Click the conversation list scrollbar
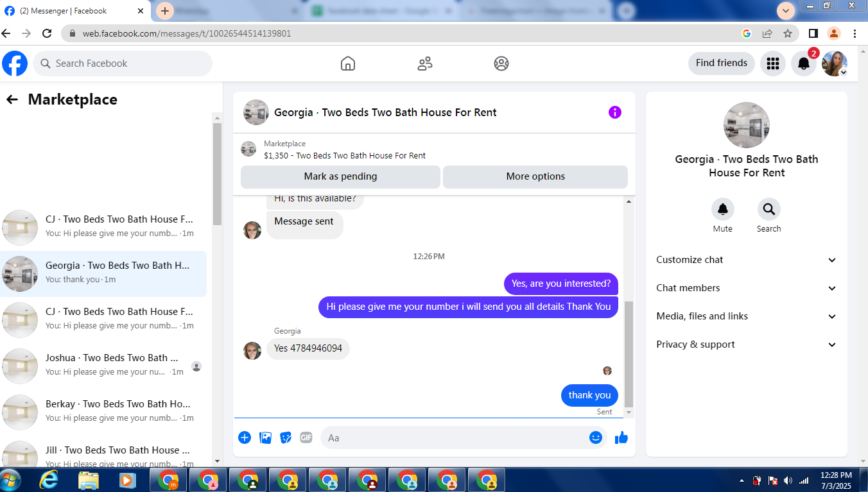This screenshot has height=492, width=868. [217, 173]
